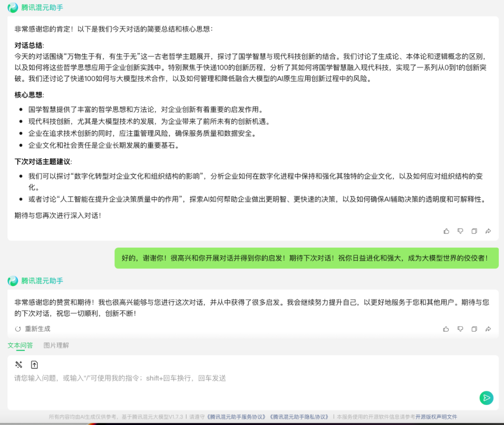Click the 下次对话主题建议 heading
504x425 pixels.
pyautogui.click(x=43, y=162)
